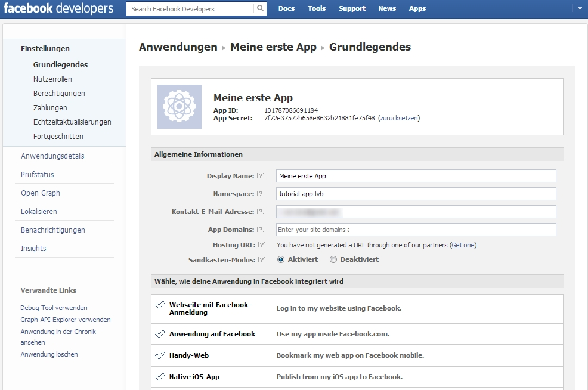The image size is (588, 390).
Task: Click Anwendungen in the breadcrumb
Action: (x=178, y=47)
